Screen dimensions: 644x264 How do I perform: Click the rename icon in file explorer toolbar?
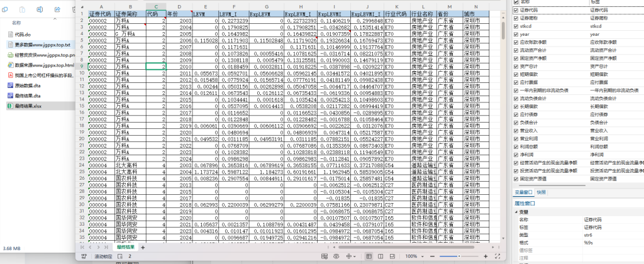coord(40,9)
